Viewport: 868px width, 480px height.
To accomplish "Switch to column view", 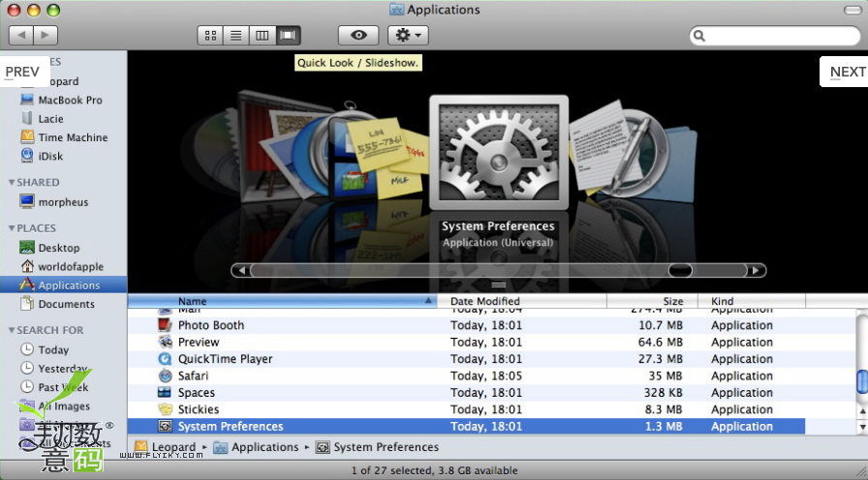I will click(x=262, y=36).
